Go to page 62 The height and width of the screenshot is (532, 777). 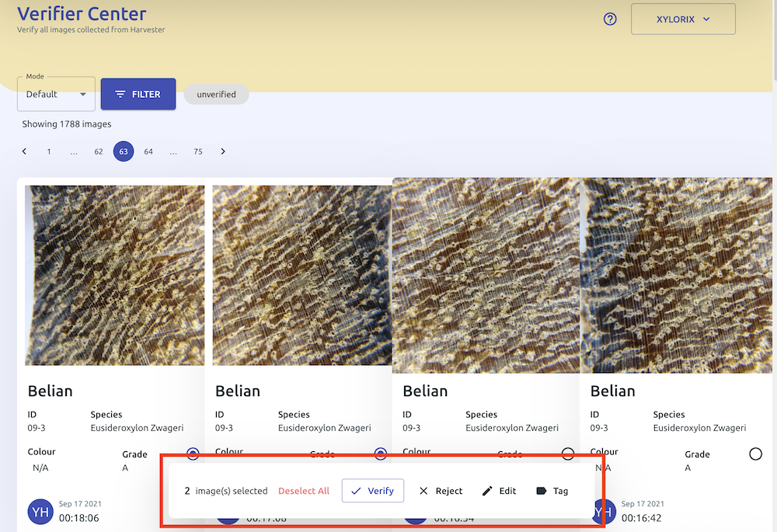99,151
